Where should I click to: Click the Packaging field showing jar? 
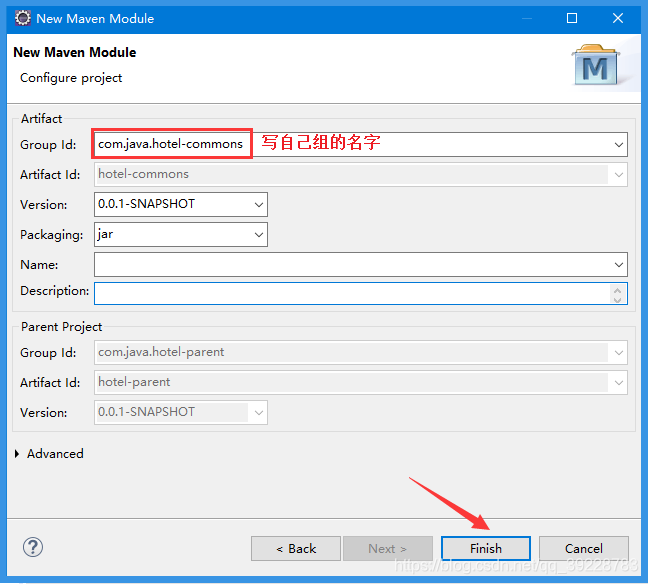coord(181,235)
